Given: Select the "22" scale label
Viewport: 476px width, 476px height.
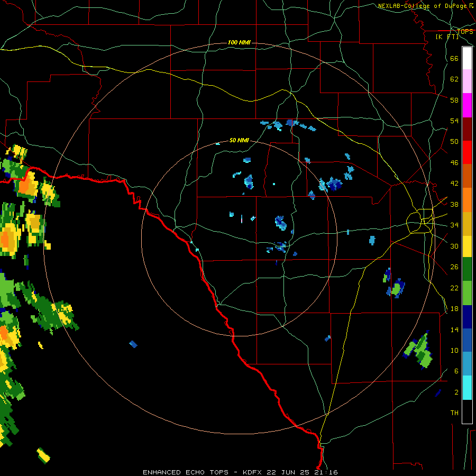Looking at the screenshot, I should 454,288.
